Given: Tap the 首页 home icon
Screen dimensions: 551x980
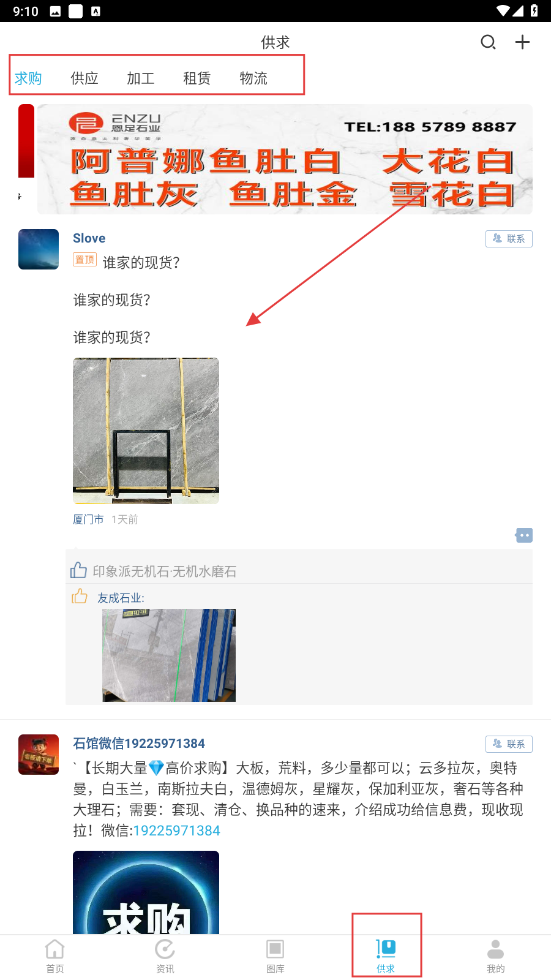Looking at the screenshot, I should 55,956.
